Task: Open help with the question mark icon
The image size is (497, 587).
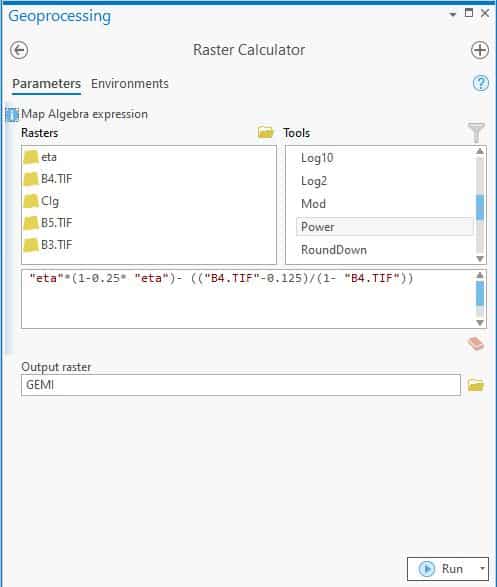Action: [481, 83]
